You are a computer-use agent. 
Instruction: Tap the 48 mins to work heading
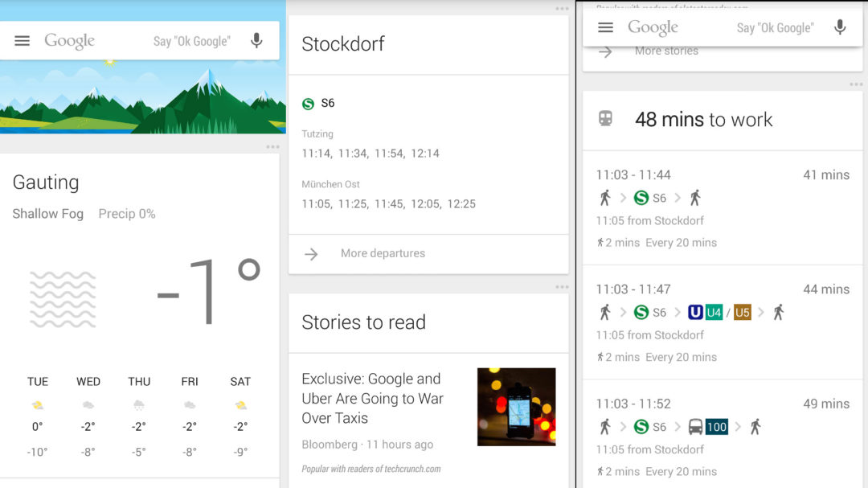[703, 119]
